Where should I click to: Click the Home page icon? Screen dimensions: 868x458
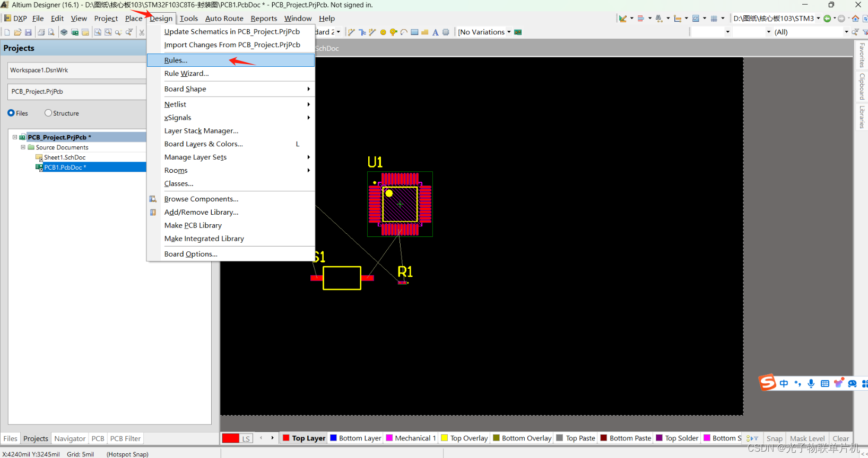click(x=855, y=19)
